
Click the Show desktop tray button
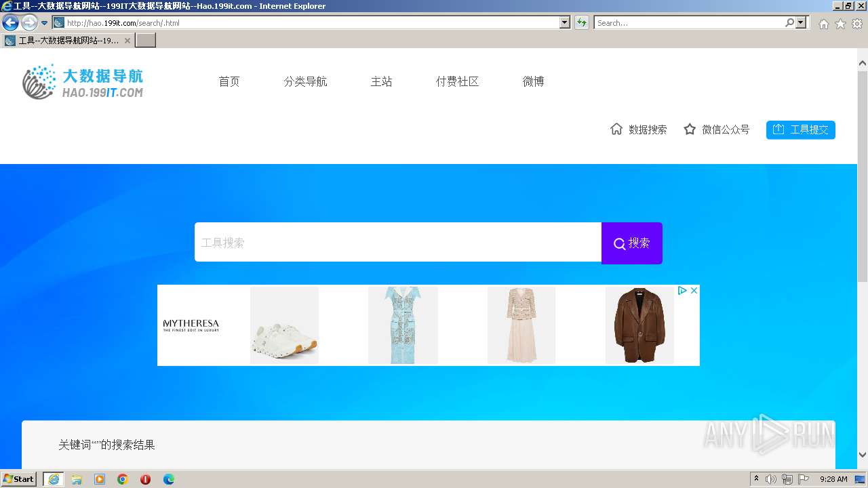pyautogui.click(x=861, y=479)
